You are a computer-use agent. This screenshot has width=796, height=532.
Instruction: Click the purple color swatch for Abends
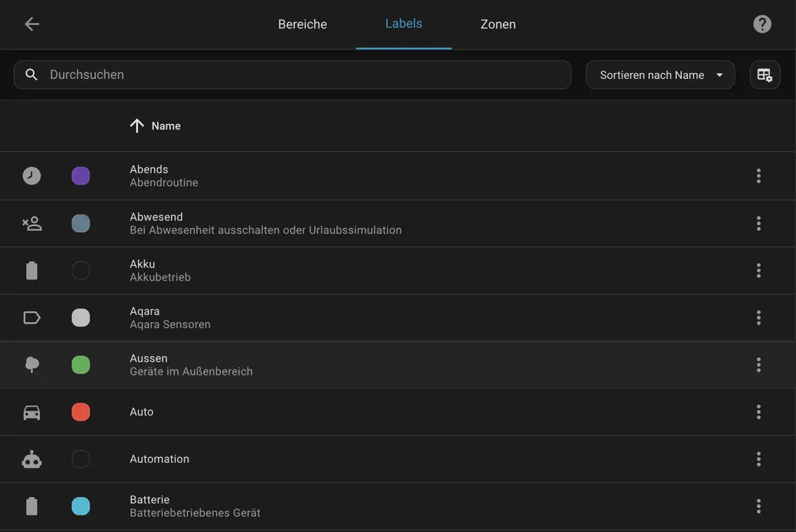pyautogui.click(x=81, y=176)
